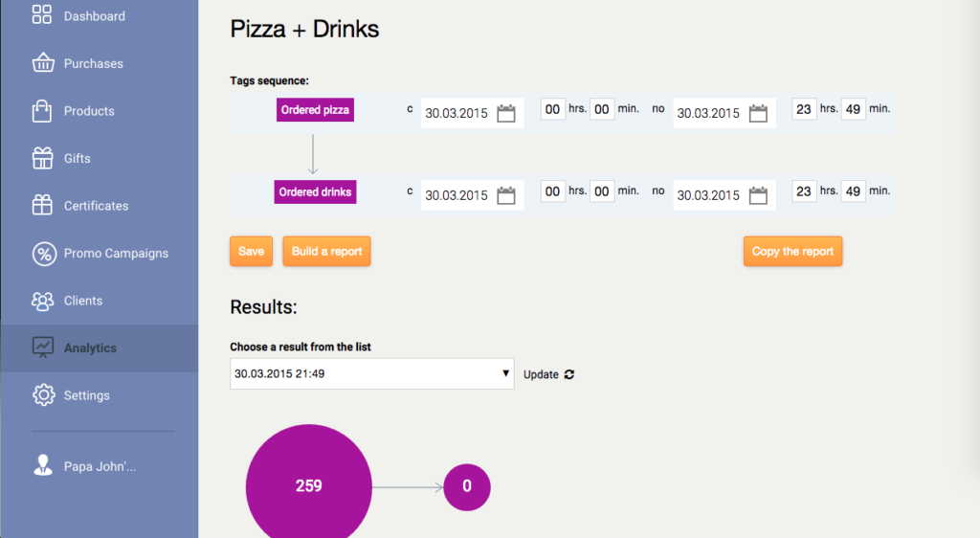The width and height of the screenshot is (980, 538).
Task: Open calendar for Ordered drinks end date
Action: pyautogui.click(x=758, y=195)
